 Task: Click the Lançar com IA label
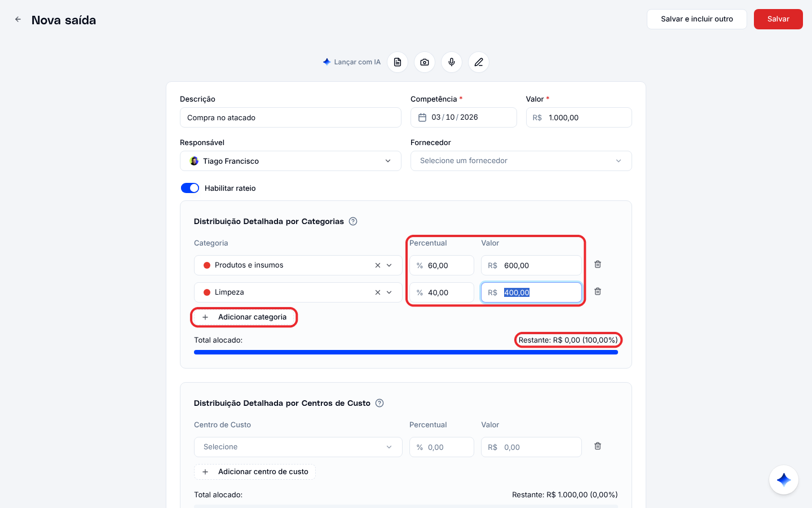pyautogui.click(x=357, y=62)
